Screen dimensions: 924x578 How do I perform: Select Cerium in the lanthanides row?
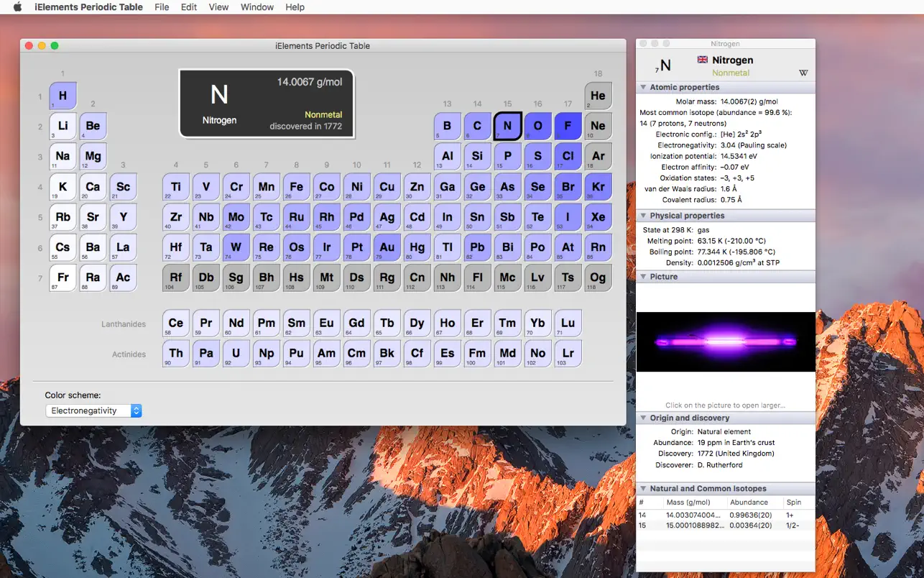point(175,323)
